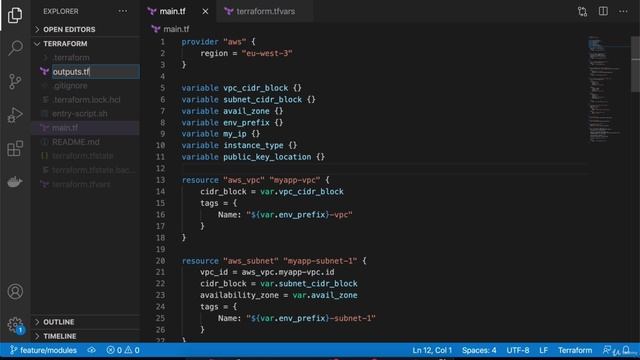Click var.avail_zone on line 23

click(x=325, y=295)
